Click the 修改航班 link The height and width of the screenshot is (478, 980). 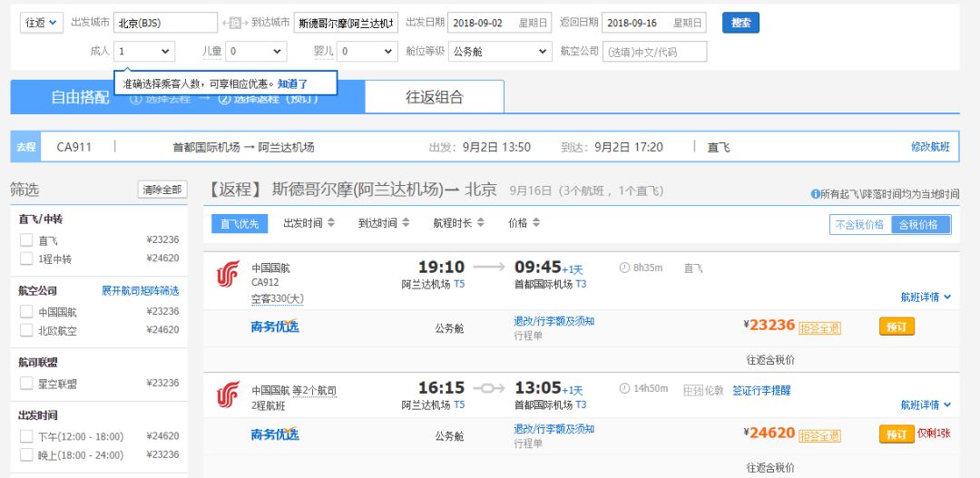point(930,147)
